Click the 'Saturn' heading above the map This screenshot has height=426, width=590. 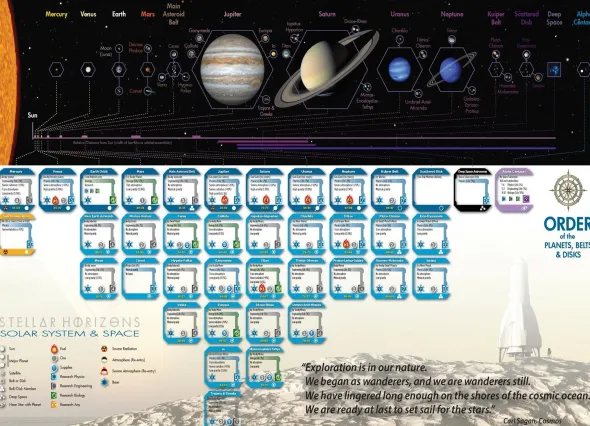pos(327,14)
